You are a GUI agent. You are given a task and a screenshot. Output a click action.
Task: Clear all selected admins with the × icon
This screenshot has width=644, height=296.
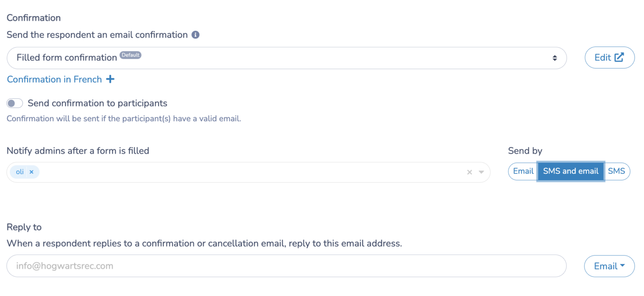click(x=470, y=172)
